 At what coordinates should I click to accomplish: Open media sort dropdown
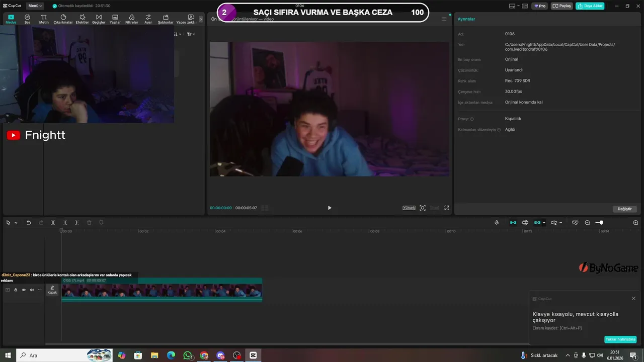[x=178, y=34]
